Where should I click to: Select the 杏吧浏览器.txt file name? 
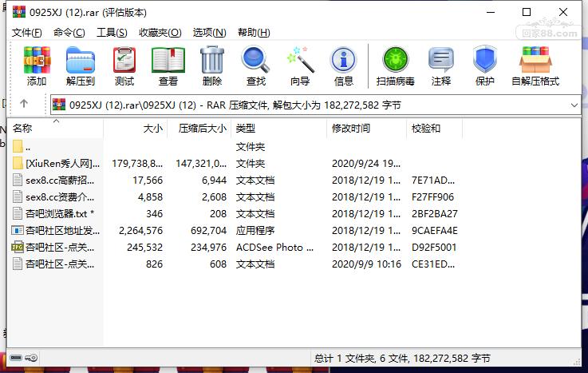[60, 214]
